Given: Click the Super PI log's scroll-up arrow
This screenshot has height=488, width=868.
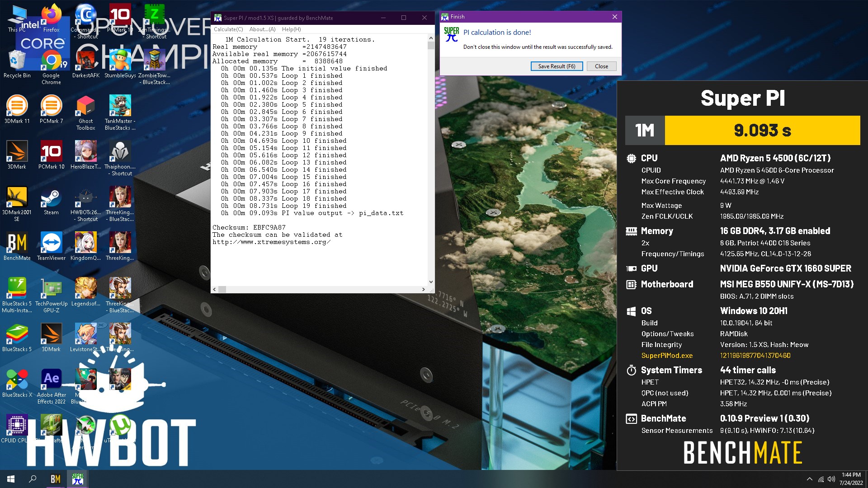Looking at the screenshot, I should [x=431, y=39].
